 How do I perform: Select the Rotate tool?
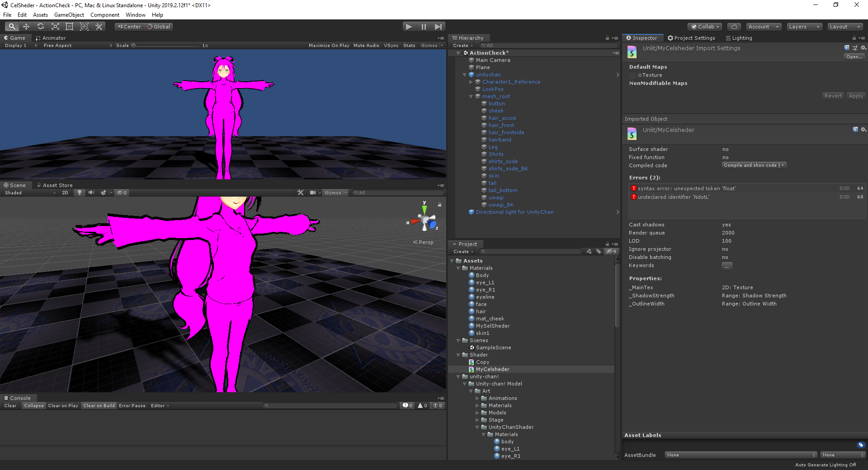click(x=41, y=27)
